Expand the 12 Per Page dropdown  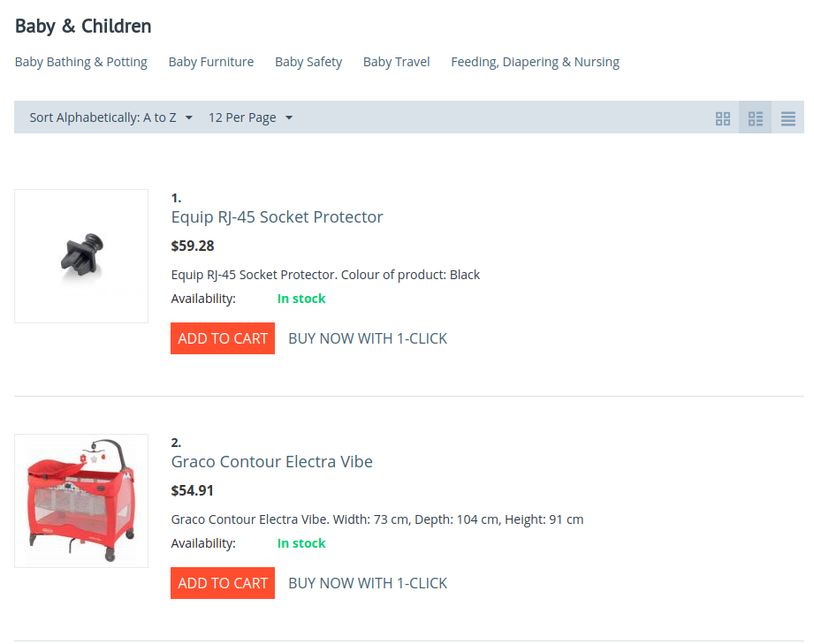(x=251, y=117)
